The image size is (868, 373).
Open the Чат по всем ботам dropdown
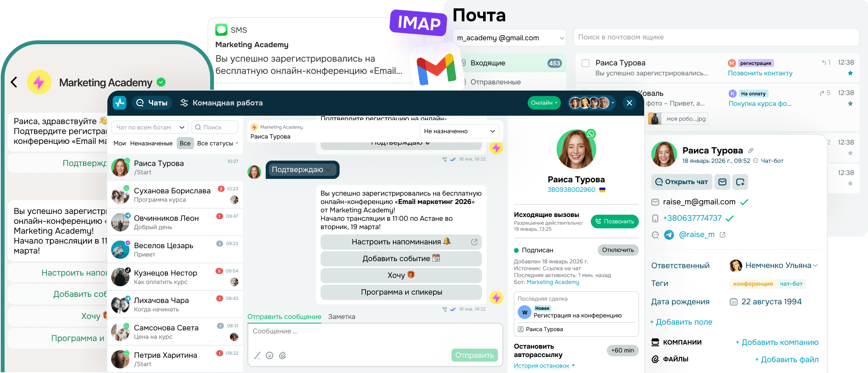pos(150,127)
